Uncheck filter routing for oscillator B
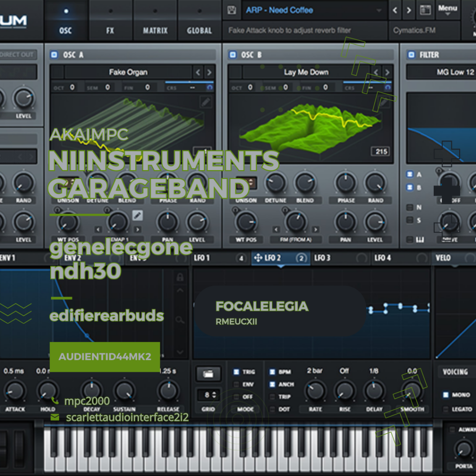Viewport: 476px width, 476px height. 410,187
